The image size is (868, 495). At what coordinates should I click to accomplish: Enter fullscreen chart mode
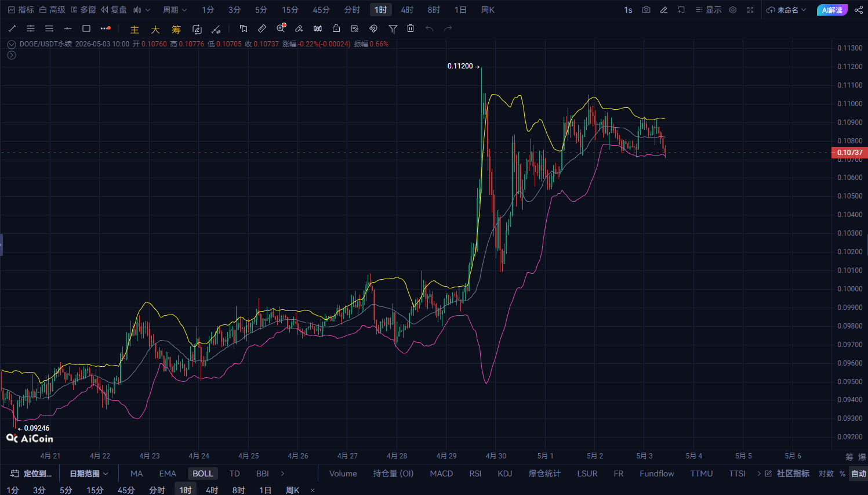tap(750, 10)
